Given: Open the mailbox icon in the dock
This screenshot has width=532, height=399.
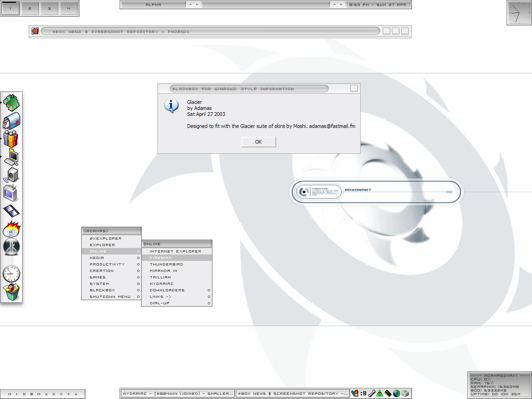Looking at the screenshot, I should point(12,121).
